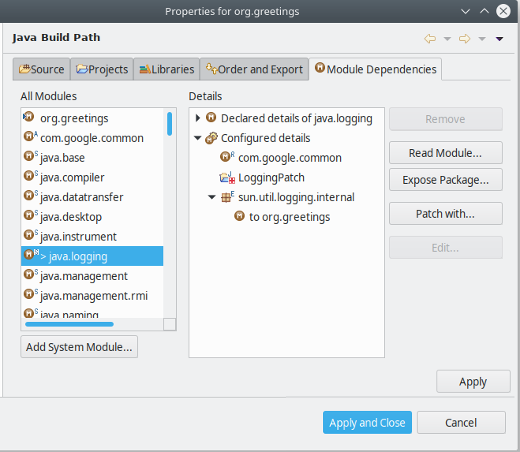The image size is (520, 452).
Task: Switch to the Projects tab
Action: click(102, 69)
